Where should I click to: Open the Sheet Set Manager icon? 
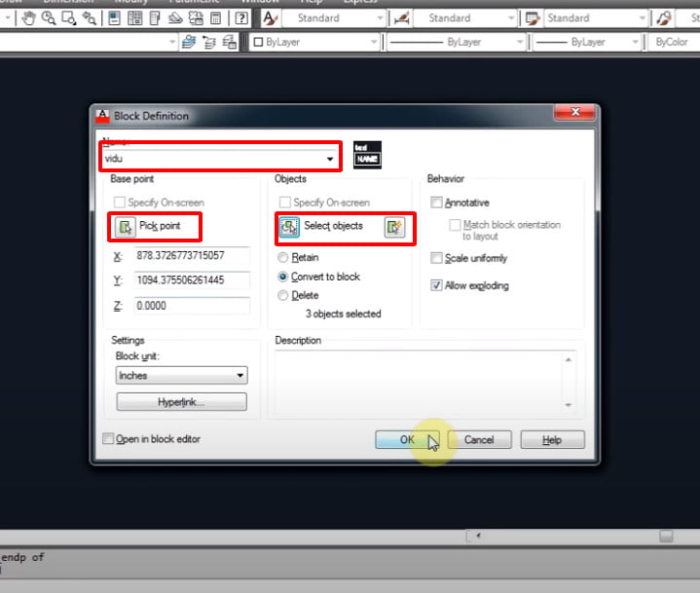click(x=175, y=19)
